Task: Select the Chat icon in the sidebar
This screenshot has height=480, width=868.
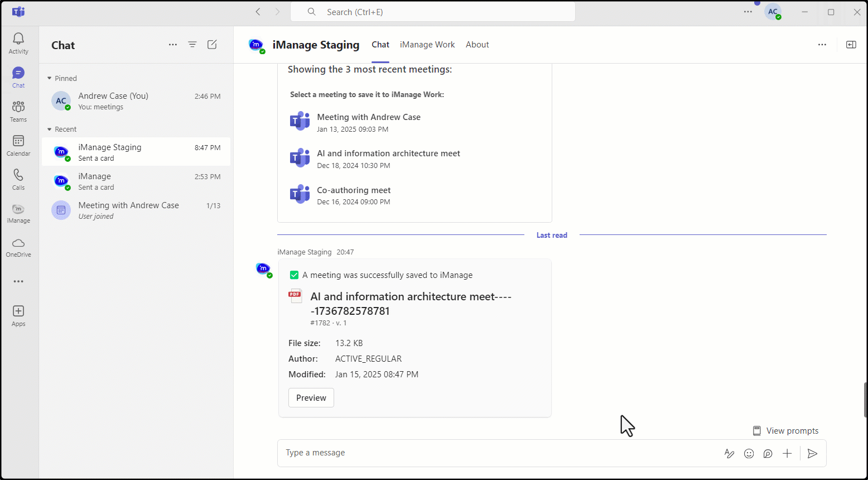Action: point(18,73)
